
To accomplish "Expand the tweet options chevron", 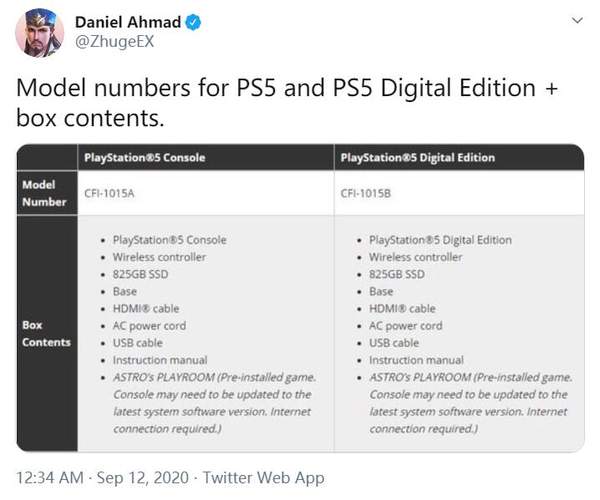I will (x=577, y=20).
